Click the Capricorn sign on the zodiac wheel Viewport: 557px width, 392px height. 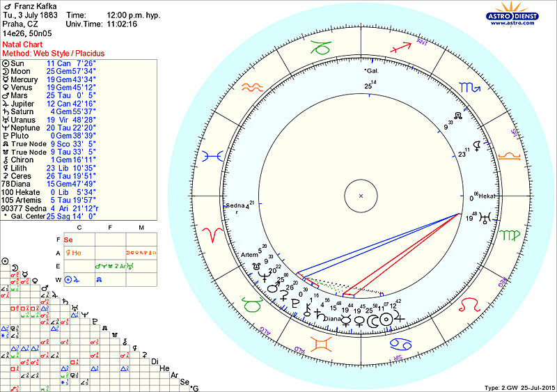coord(322,49)
